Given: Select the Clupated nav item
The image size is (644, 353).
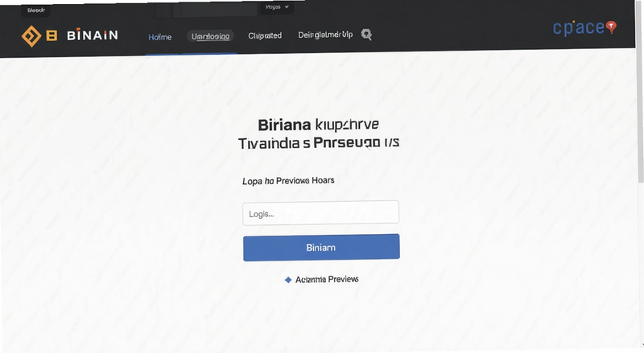Looking at the screenshot, I should [265, 35].
